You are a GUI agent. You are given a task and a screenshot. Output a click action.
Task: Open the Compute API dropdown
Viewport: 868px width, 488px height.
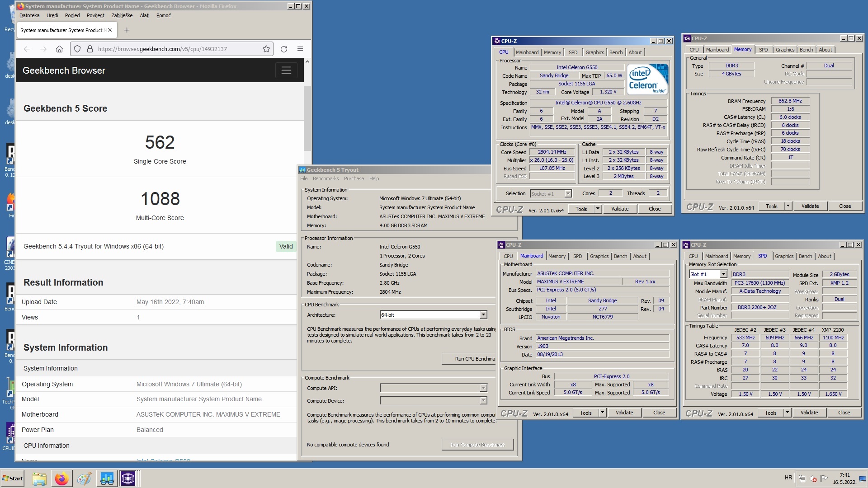click(x=483, y=388)
